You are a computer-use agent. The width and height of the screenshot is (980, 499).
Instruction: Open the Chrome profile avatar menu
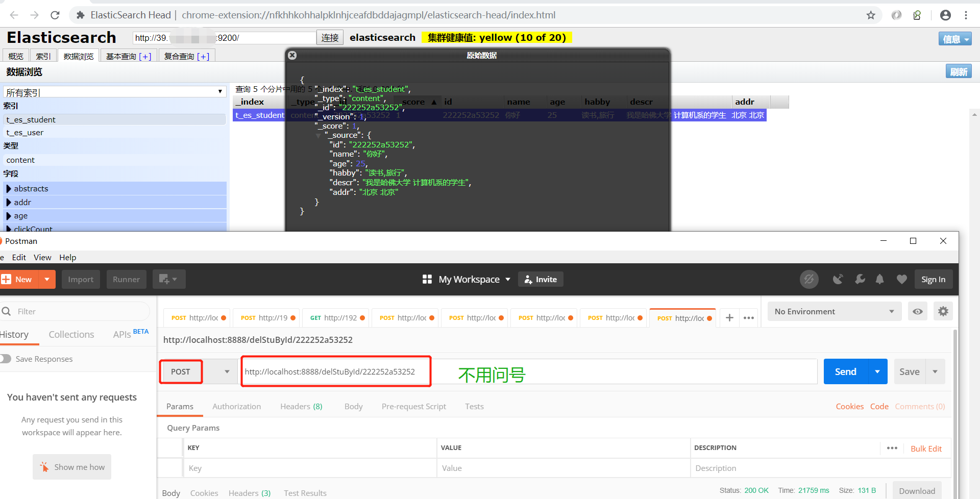945,15
